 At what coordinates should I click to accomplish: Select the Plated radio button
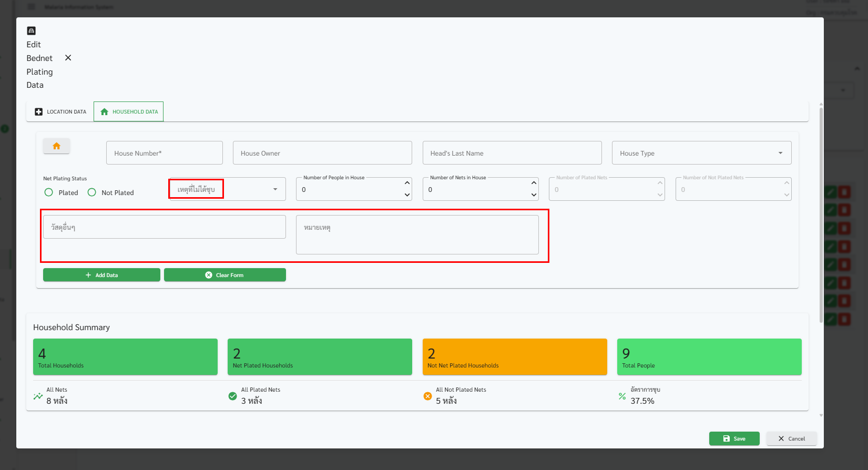click(49, 192)
